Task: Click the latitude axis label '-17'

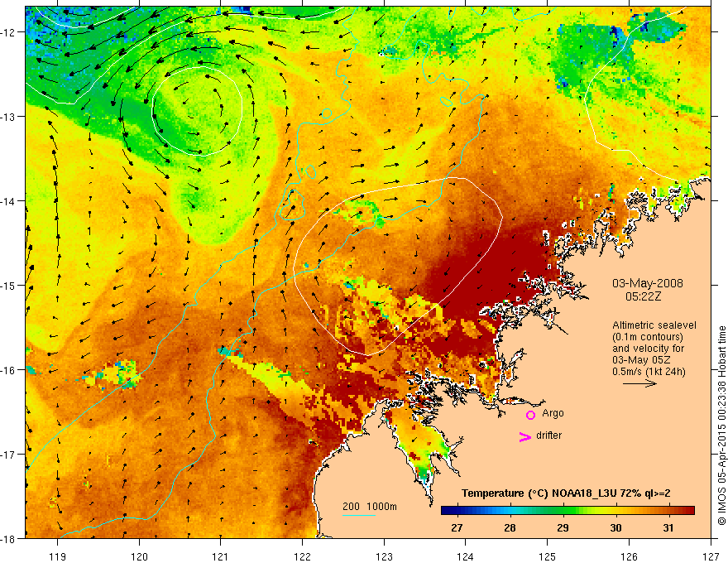Action: 9,455
